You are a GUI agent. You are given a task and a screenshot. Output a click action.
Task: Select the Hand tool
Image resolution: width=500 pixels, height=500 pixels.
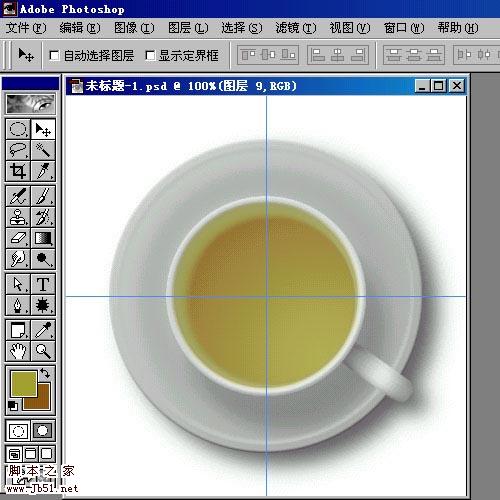coord(18,351)
